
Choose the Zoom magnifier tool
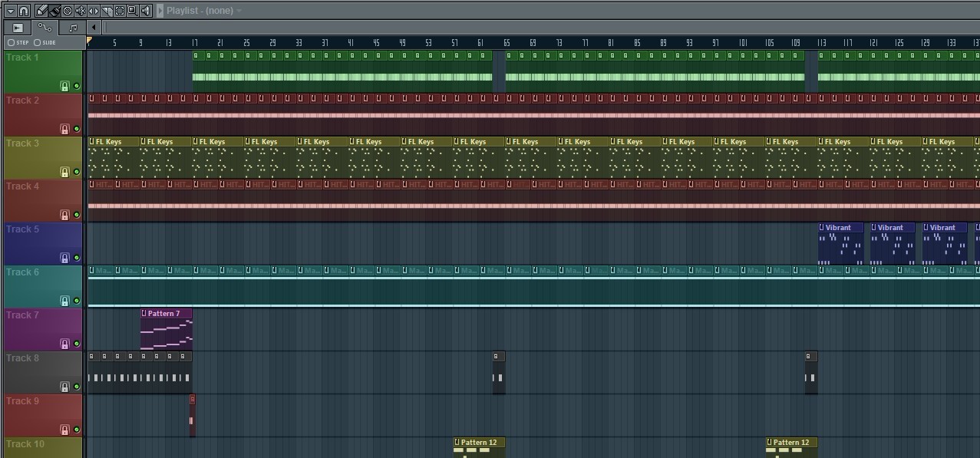(133, 11)
